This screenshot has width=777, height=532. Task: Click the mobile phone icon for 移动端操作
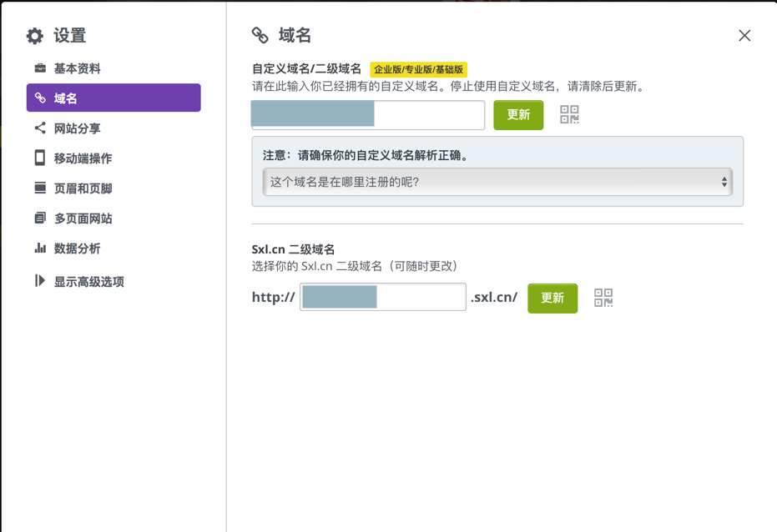pyautogui.click(x=40, y=158)
